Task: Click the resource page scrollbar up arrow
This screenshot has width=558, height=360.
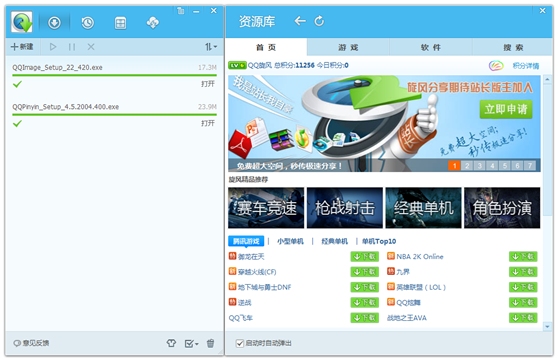Action: [x=547, y=79]
